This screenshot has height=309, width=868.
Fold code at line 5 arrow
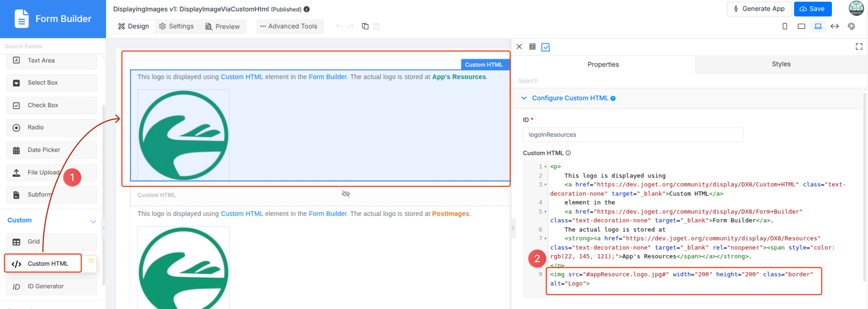pos(545,212)
